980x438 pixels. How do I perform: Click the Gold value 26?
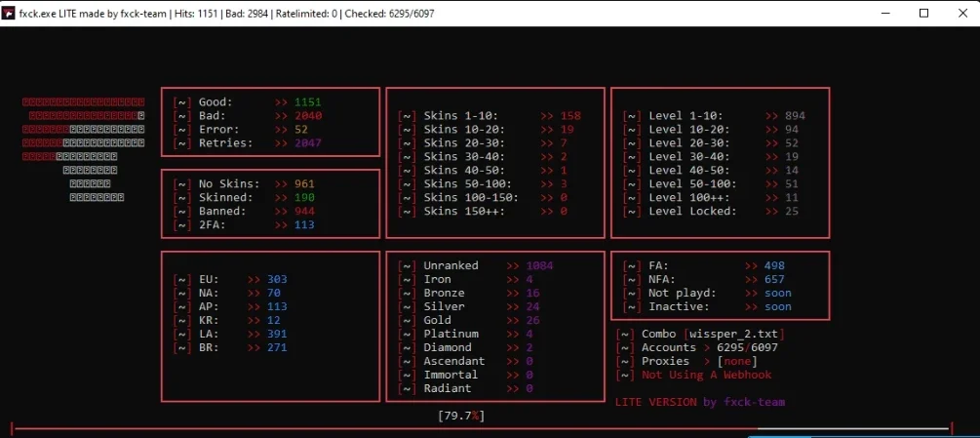pos(533,320)
